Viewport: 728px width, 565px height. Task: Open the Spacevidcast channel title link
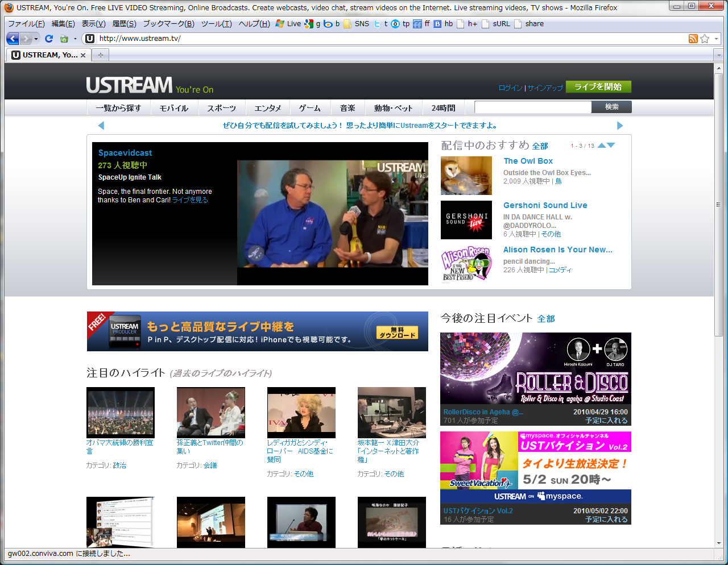coord(125,153)
